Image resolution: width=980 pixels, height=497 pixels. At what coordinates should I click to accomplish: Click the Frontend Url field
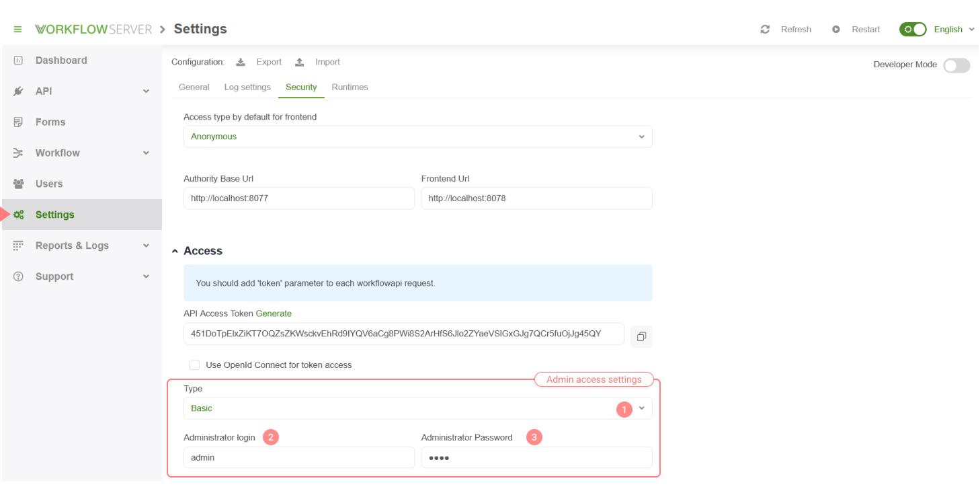click(x=537, y=198)
